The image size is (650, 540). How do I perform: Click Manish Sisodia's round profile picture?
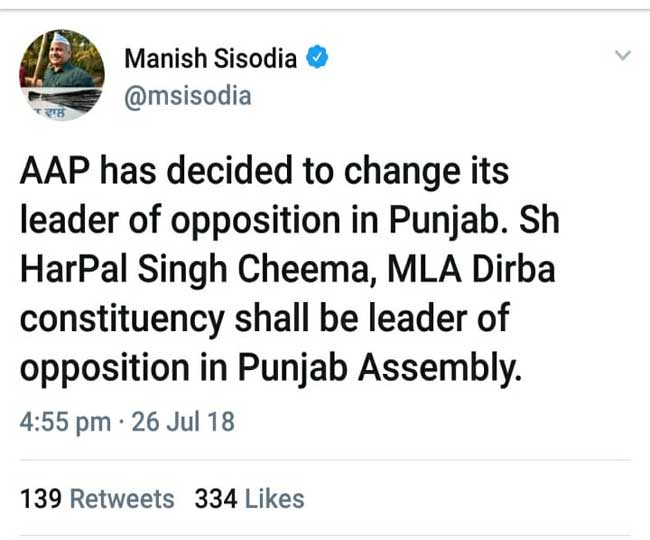tap(62, 72)
